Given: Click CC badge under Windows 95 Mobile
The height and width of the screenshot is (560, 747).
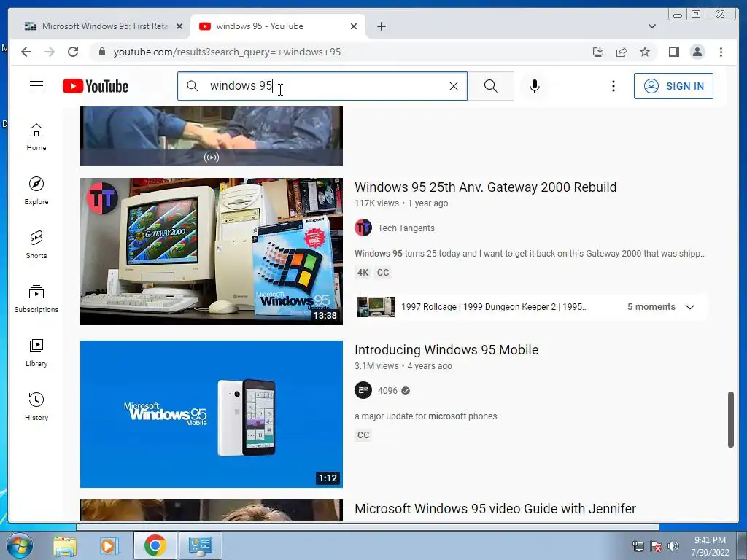Looking at the screenshot, I should pos(363,435).
